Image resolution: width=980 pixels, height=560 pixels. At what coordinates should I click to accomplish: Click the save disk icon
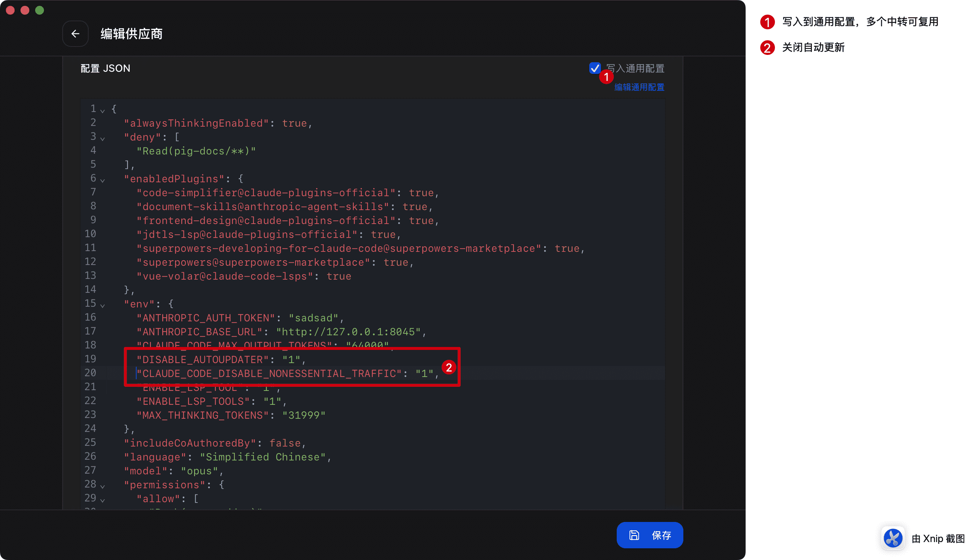634,535
